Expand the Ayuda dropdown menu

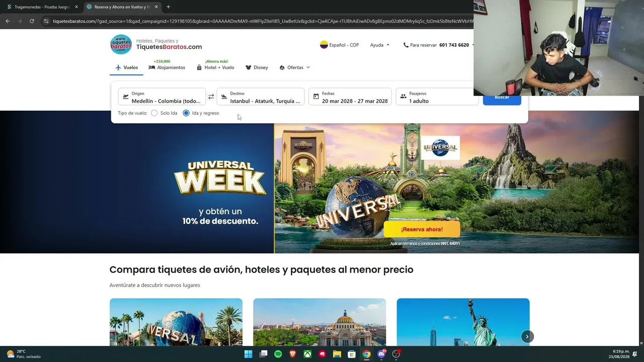click(380, 45)
